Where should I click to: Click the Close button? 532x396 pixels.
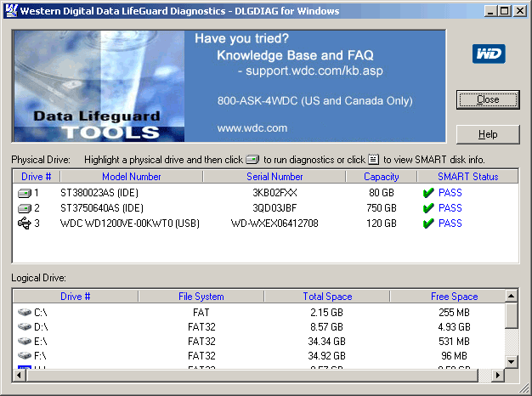(488, 99)
